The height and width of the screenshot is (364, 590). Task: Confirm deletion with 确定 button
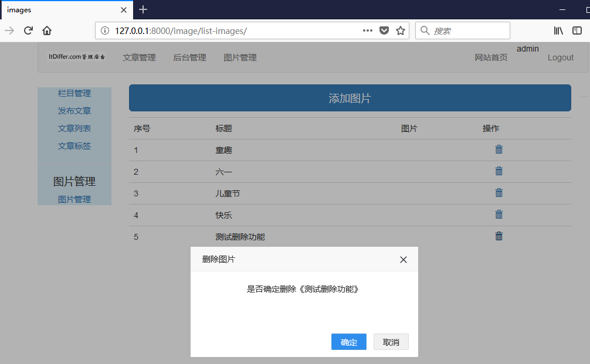[x=349, y=342]
